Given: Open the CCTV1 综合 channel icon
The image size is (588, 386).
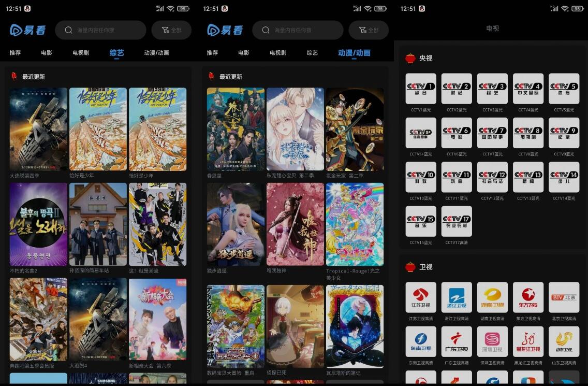Looking at the screenshot, I should pyautogui.click(x=420, y=89).
